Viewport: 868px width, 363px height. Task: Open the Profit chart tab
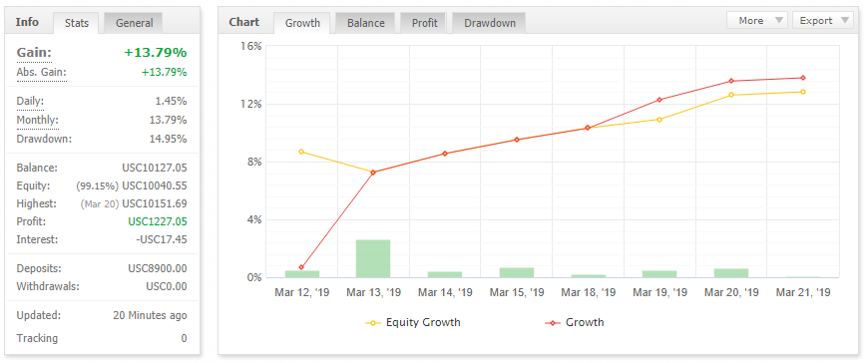[x=424, y=23]
